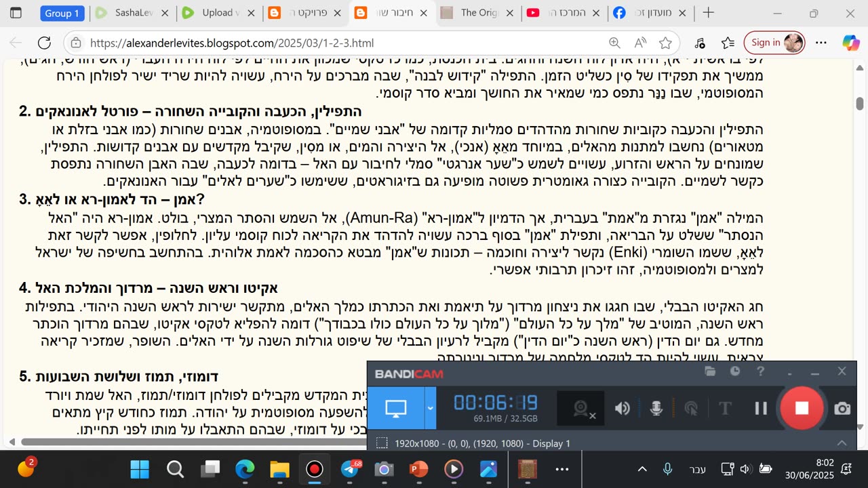Open the Copilot sidebar
The width and height of the screenshot is (868, 488).
click(851, 43)
